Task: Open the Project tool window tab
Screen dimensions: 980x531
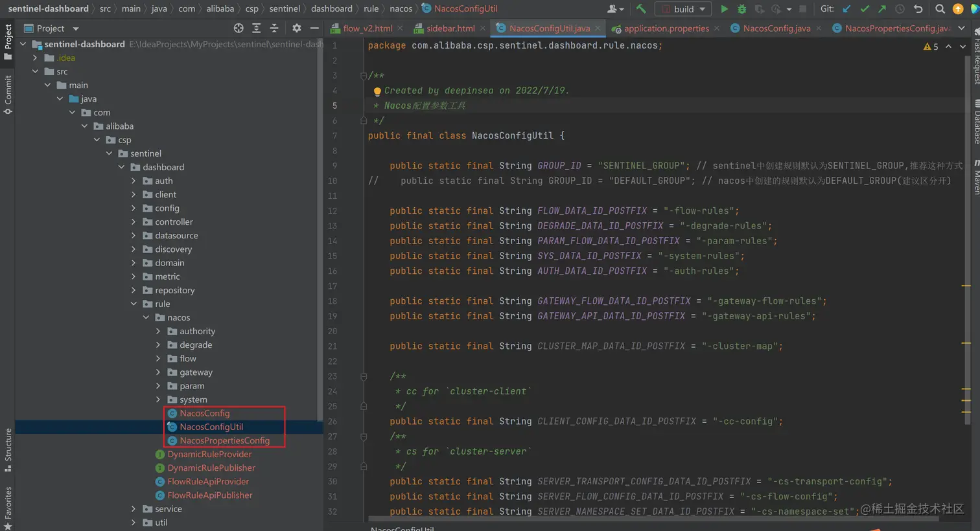Action: 8,42
